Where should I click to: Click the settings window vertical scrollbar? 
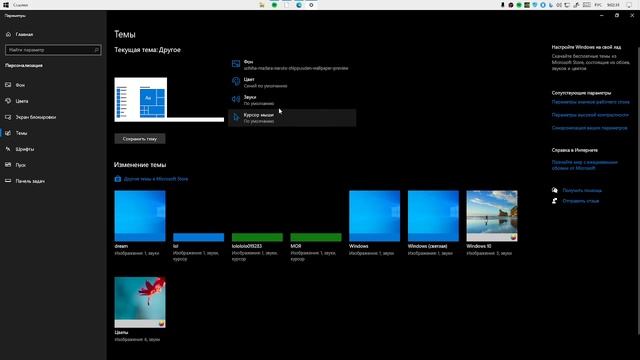click(x=638, y=190)
